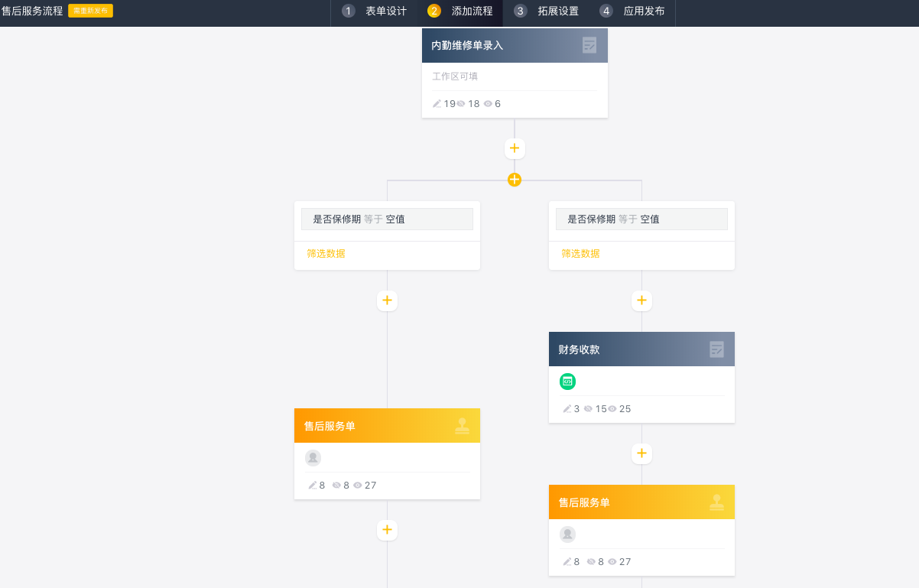The height and width of the screenshot is (588, 919).
Task: Click the view eye icon showing 6
Action: click(488, 104)
